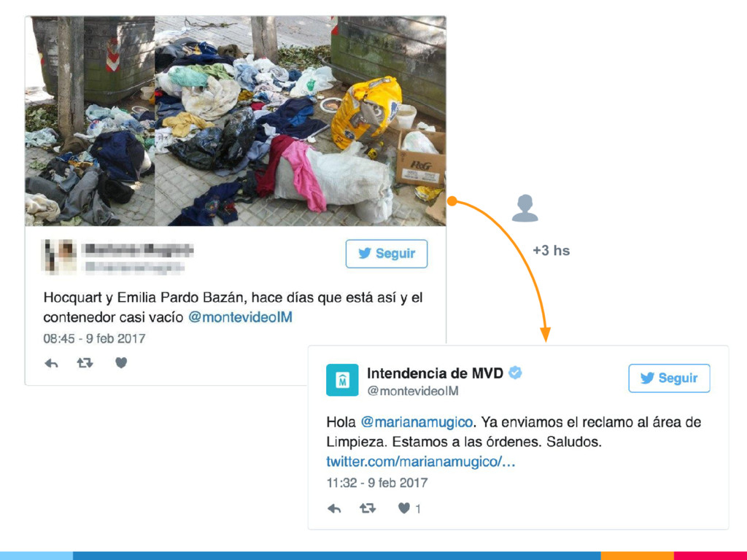Open the 11:32 - 9 feb 2017 timestamp
Screen dimensions: 747x560
tap(377, 483)
